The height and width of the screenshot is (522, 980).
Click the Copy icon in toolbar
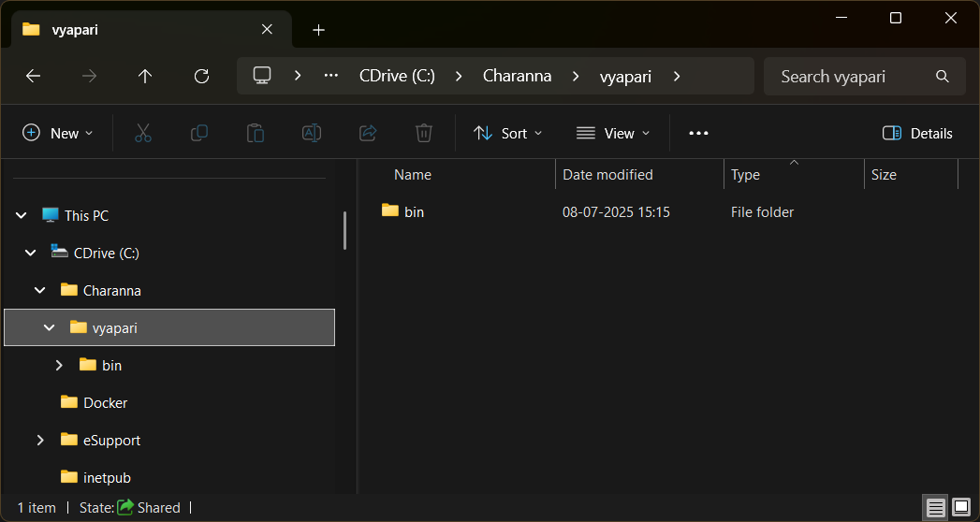(198, 133)
